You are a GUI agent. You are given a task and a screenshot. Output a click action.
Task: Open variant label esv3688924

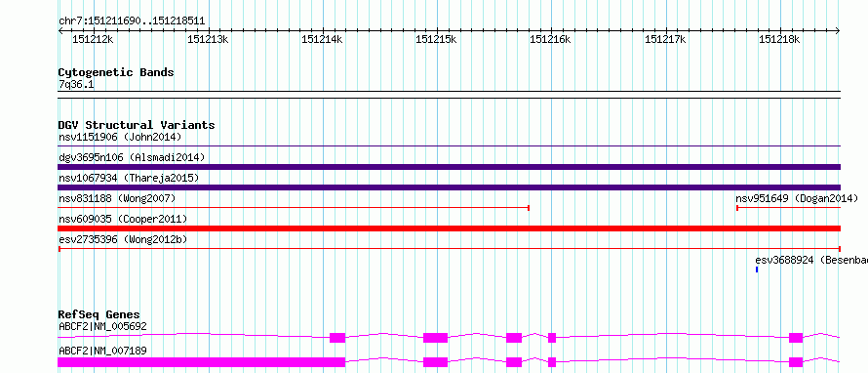point(811,260)
